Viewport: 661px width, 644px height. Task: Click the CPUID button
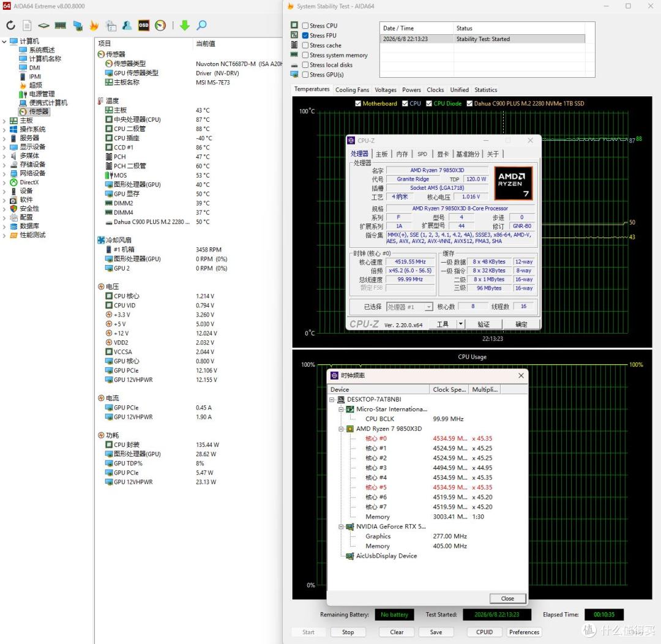tap(484, 632)
